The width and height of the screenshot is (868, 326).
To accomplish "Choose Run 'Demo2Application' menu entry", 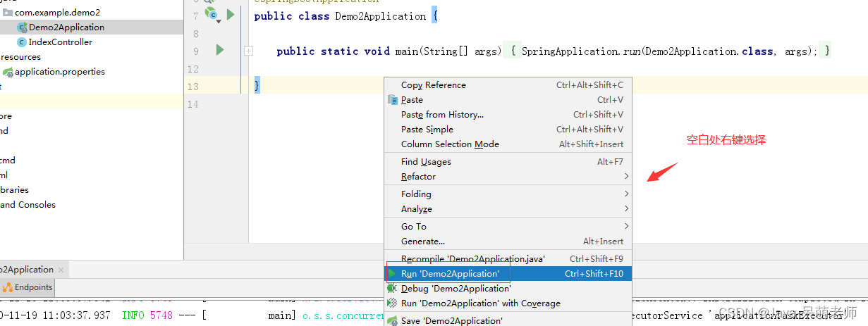I will [508, 273].
